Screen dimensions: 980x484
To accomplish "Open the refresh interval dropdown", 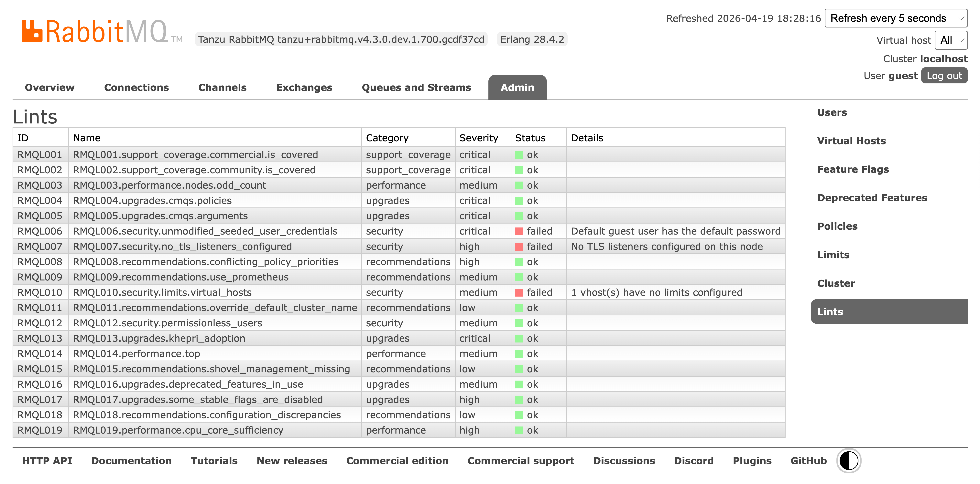I will [896, 18].
